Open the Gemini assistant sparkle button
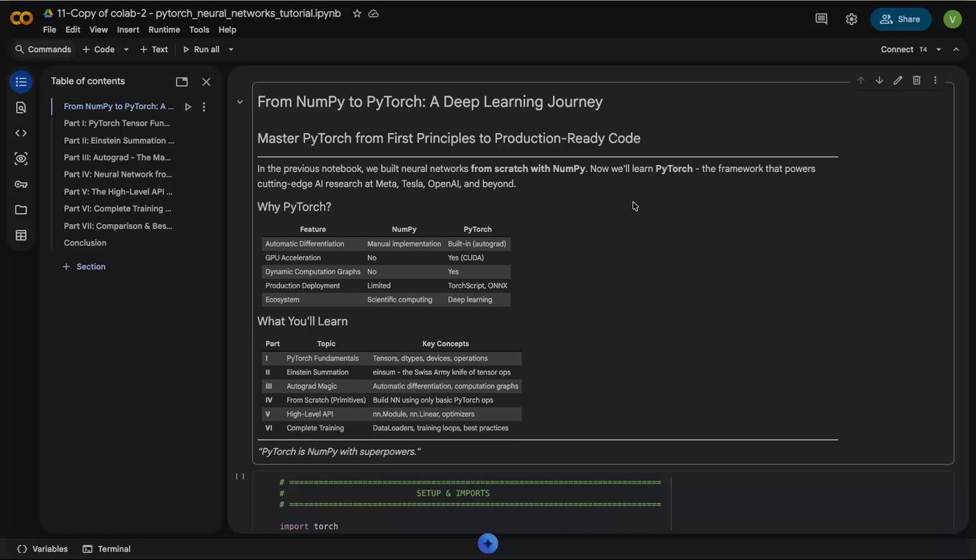The image size is (976, 560). [x=488, y=544]
